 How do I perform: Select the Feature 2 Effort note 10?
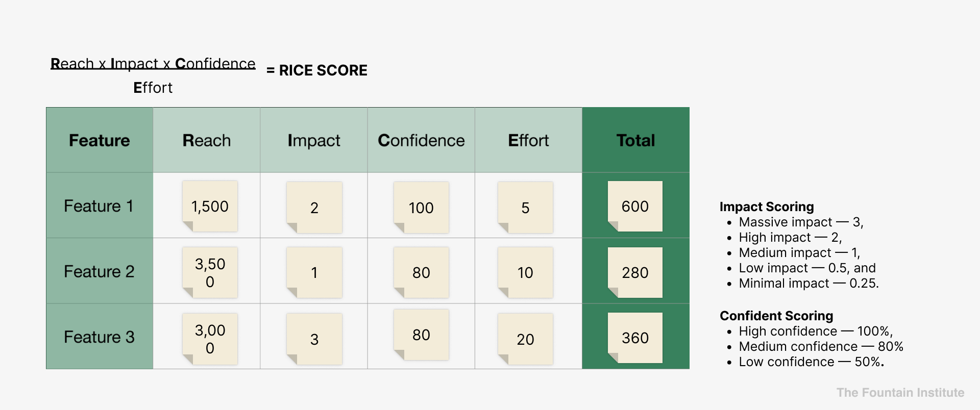(x=525, y=272)
